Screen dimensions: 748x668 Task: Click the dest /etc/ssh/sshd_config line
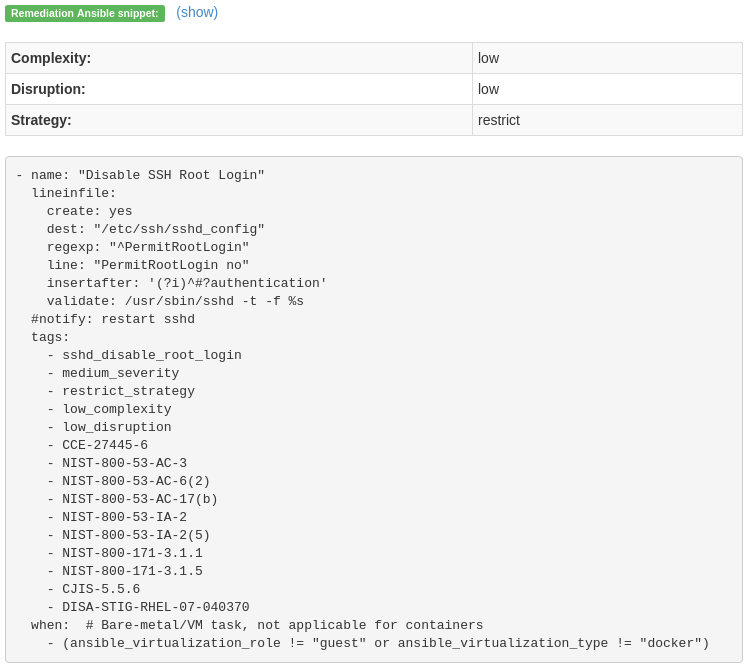155,229
